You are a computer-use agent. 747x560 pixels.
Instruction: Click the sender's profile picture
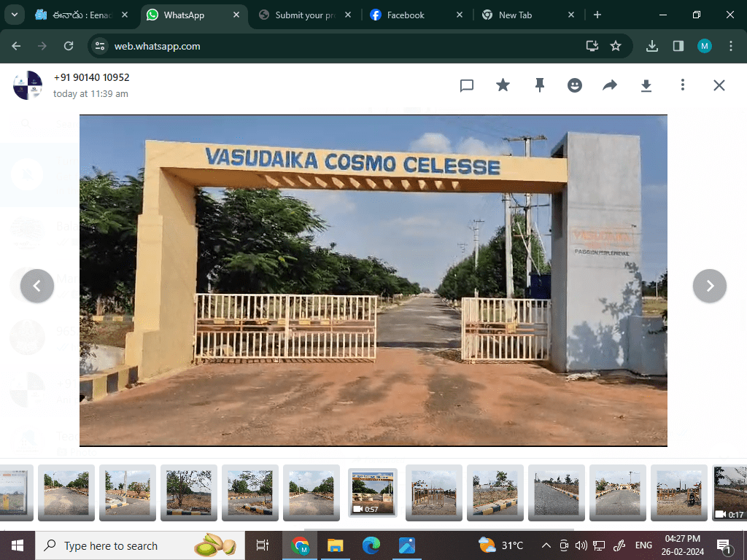click(x=28, y=85)
